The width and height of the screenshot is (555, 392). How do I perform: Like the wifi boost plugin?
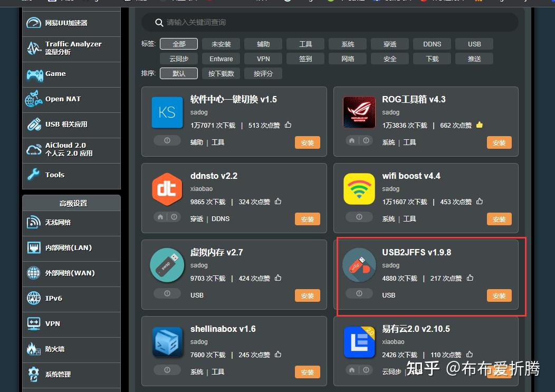[x=480, y=201]
